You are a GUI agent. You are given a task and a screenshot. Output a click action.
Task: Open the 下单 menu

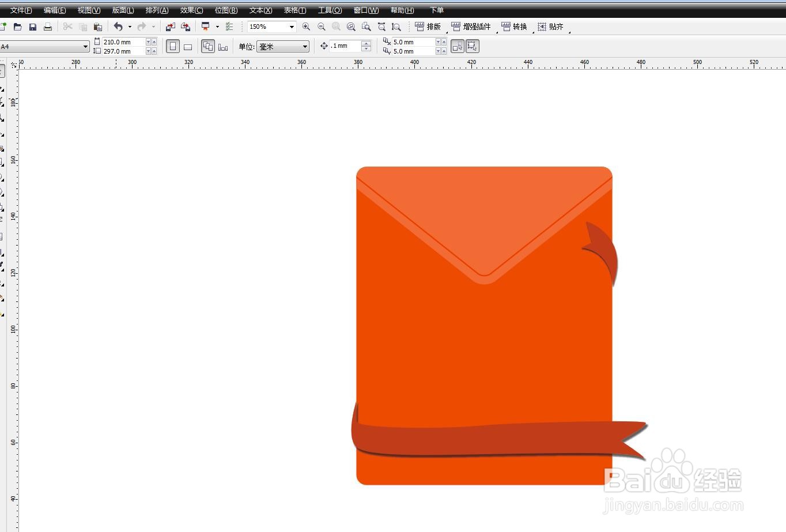[437, 10]
